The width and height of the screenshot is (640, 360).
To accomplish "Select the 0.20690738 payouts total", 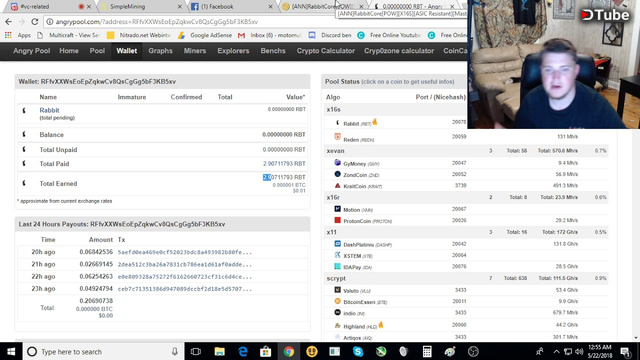I will click(96, 301).
